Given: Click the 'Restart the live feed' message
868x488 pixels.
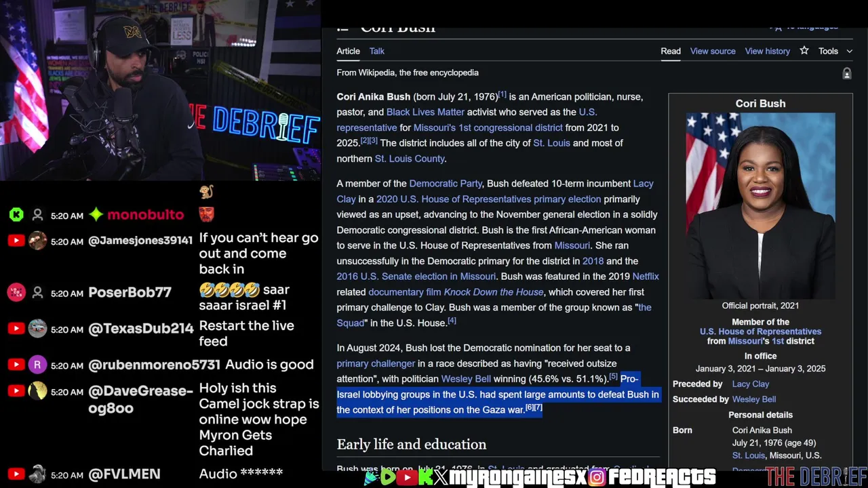Looking at the screenshot, I should click(x=247, y=333).
